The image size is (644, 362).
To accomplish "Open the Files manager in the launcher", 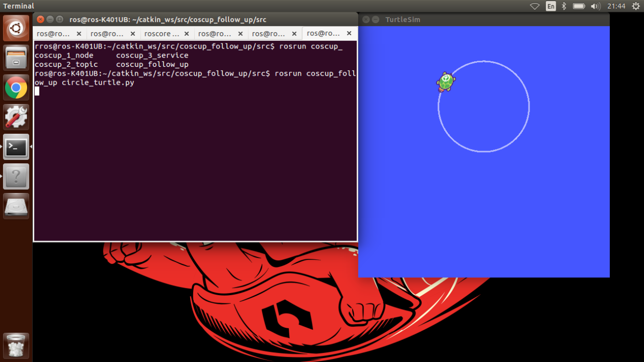I will pos(16,58).
